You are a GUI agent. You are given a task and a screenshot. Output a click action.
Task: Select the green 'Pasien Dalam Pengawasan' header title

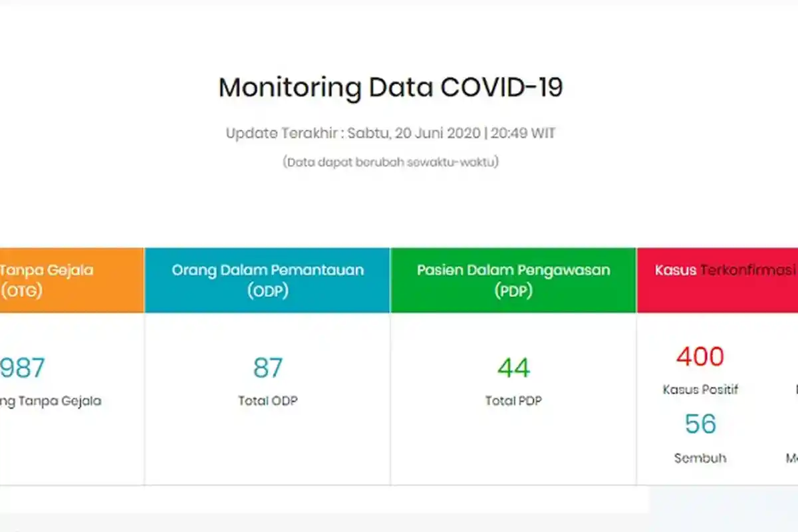point(513,270)
